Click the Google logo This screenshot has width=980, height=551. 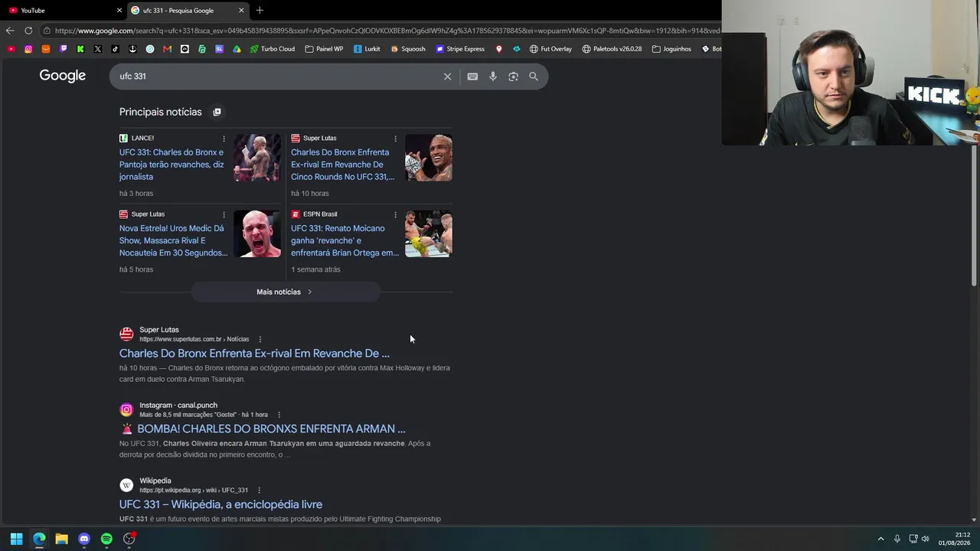pyautogui.click(x=63, y=76)
